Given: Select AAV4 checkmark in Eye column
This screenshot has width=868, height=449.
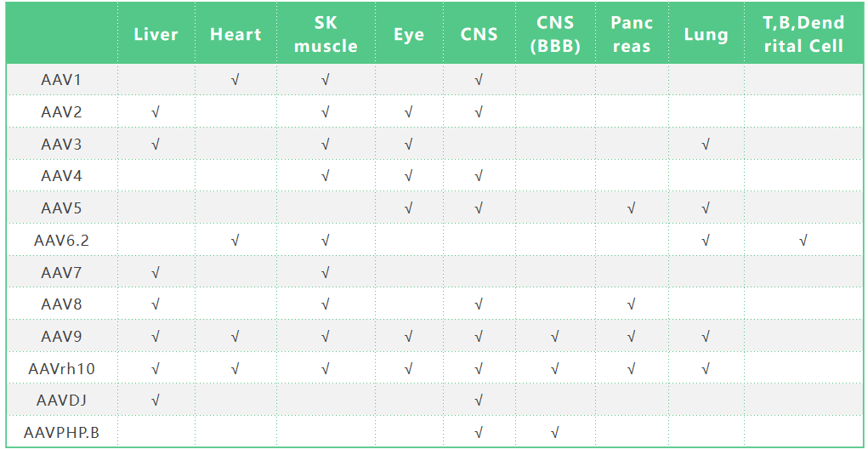Looking at the screenshot, I should (x=409, y=176).
